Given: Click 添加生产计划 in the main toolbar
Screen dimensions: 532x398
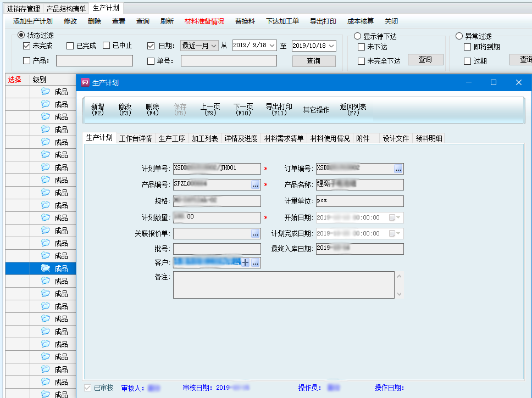Looking at the screenshot, I should 32,21.
